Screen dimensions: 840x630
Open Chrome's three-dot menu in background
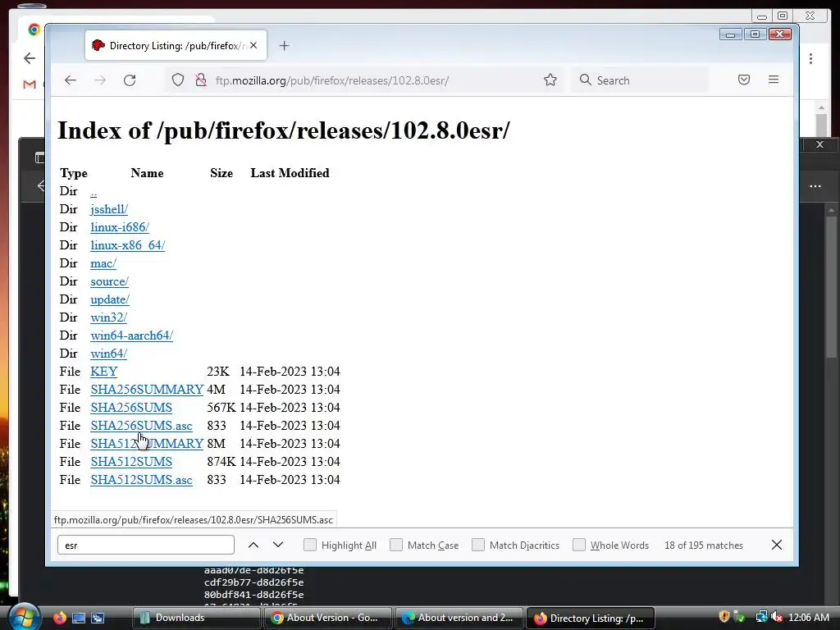tap(810, 58)
